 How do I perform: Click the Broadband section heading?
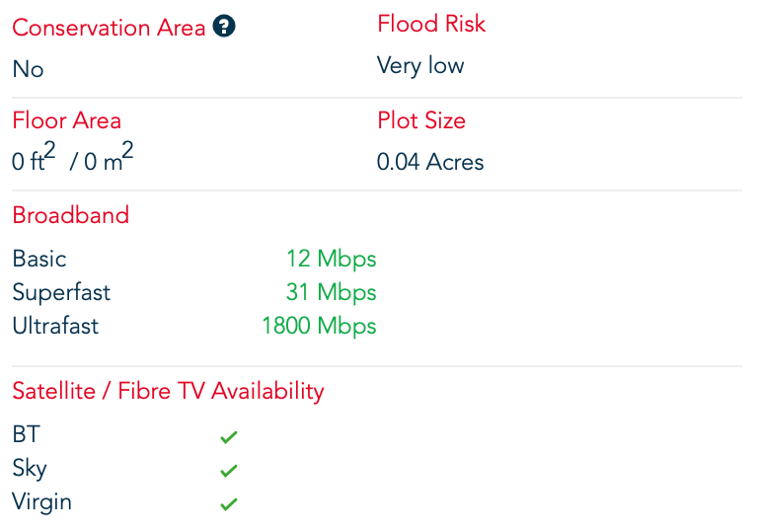coord(70,215)
